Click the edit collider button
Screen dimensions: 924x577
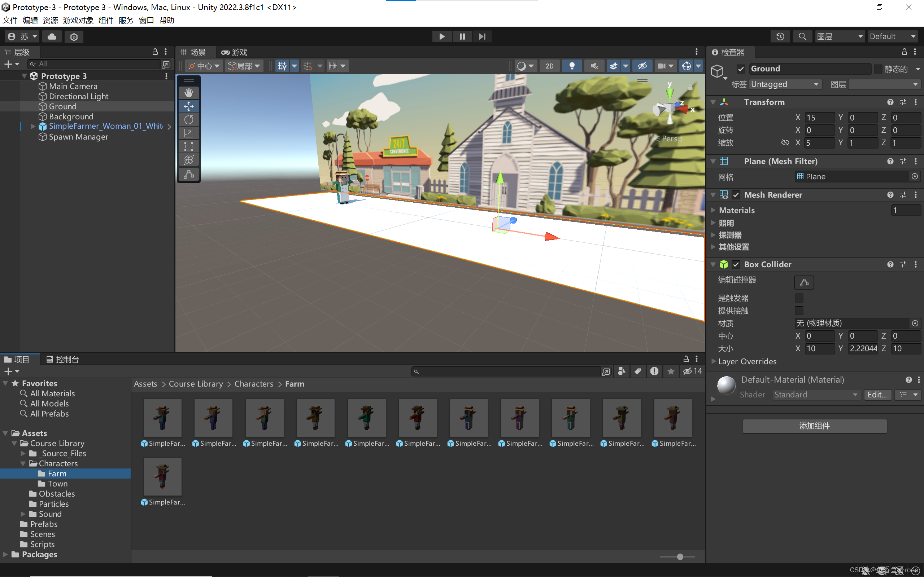click(x=804, y=282)
